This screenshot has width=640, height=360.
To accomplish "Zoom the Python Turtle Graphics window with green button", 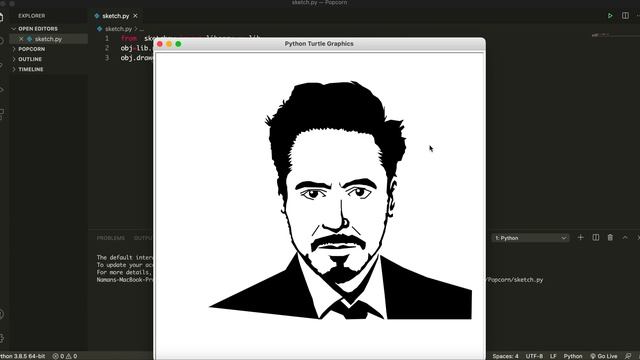I will [178, 44].
